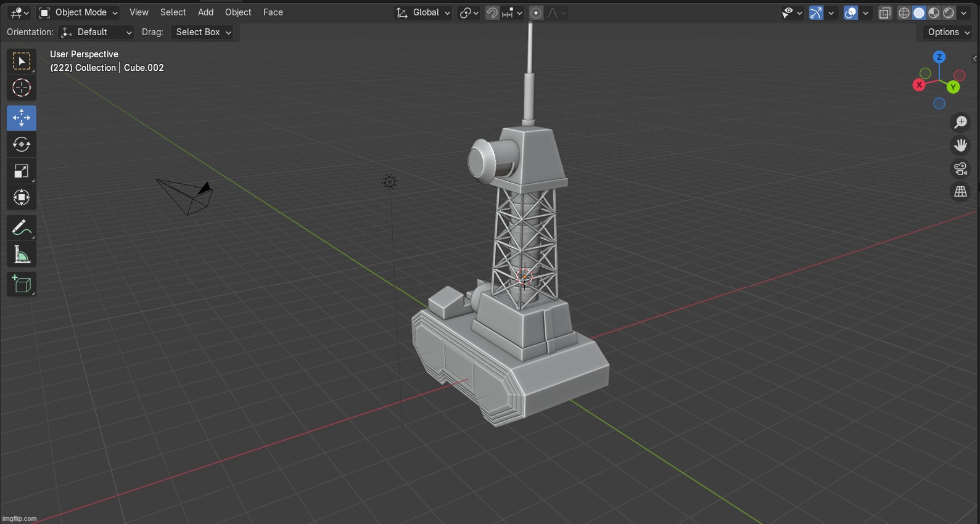Click the Zoom view magnifier button
This screenshot has width=980, height=524.
[960, 122]
